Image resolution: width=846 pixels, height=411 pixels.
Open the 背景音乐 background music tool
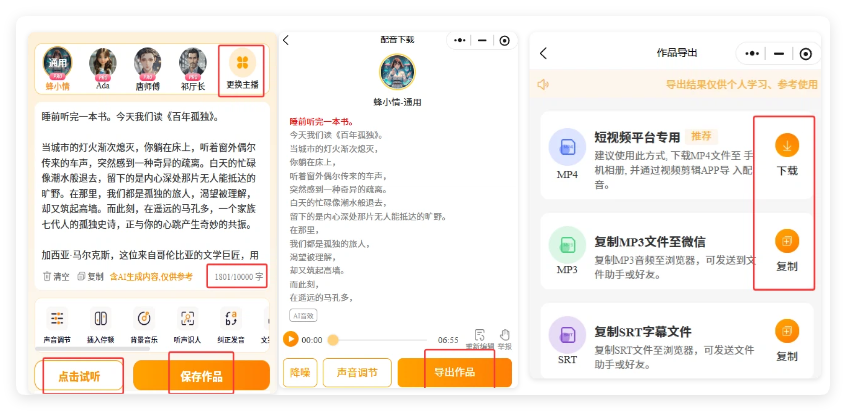click(x=144, y=319)
